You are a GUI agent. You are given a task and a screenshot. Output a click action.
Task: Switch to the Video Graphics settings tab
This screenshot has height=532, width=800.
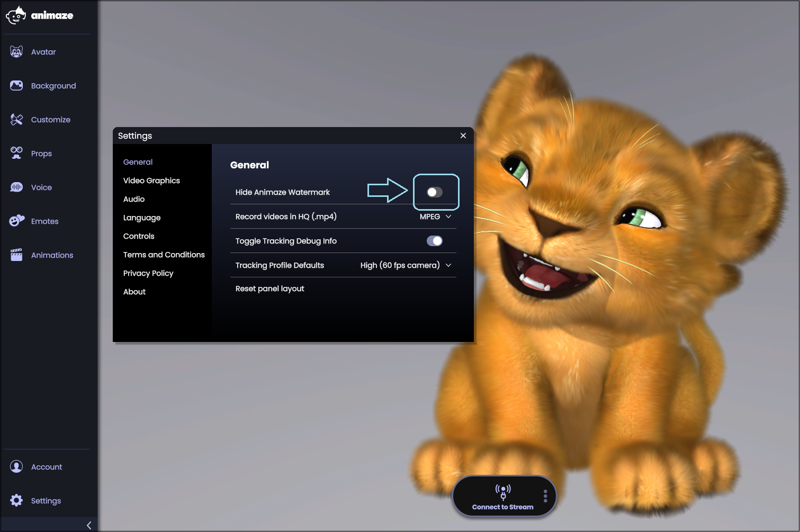coord(151,181)
